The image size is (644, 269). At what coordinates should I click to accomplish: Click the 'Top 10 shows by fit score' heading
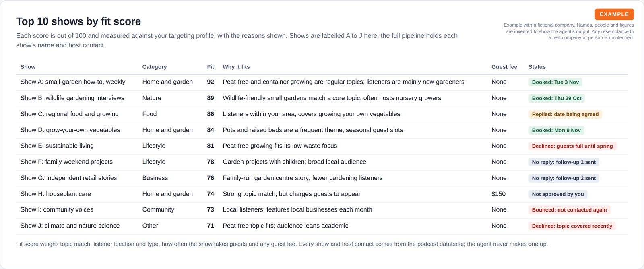point(78,21)
